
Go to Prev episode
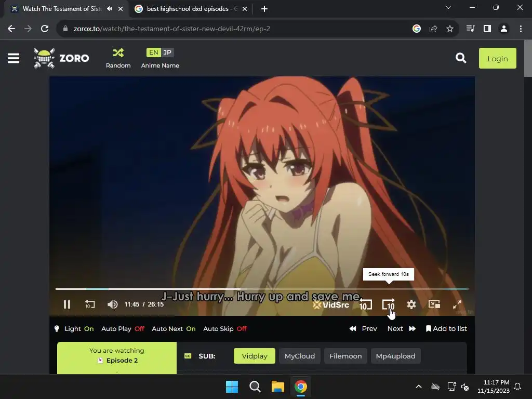[363, 329]
